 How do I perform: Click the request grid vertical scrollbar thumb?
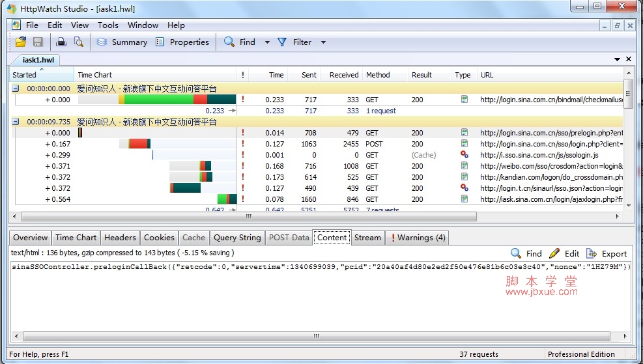(x=628, y=94)
